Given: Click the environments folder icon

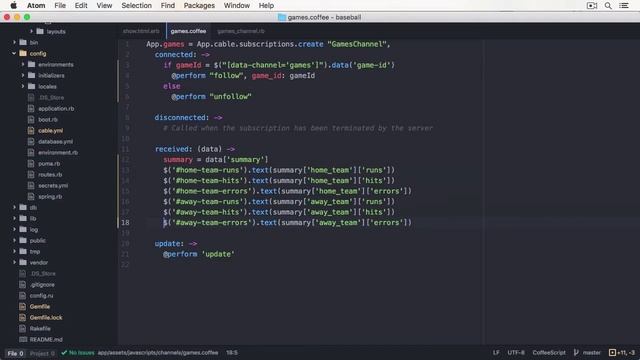Looking at the screenshot, I should click(x=31, y=64).
